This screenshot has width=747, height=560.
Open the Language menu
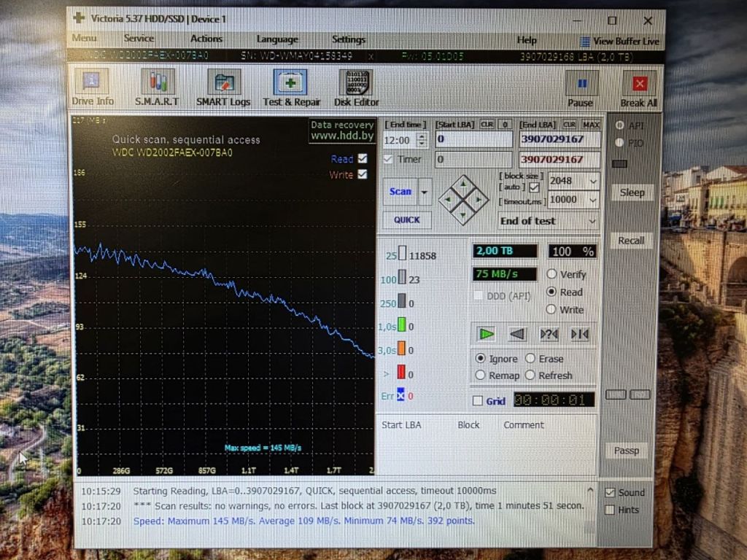(277, 39)
